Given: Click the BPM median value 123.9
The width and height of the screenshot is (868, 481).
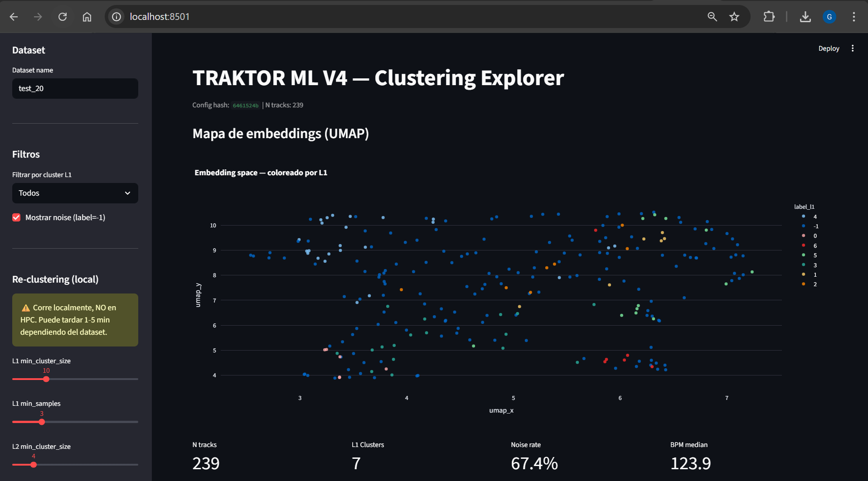Looking at the screenshot, I should tap(690, 463).
